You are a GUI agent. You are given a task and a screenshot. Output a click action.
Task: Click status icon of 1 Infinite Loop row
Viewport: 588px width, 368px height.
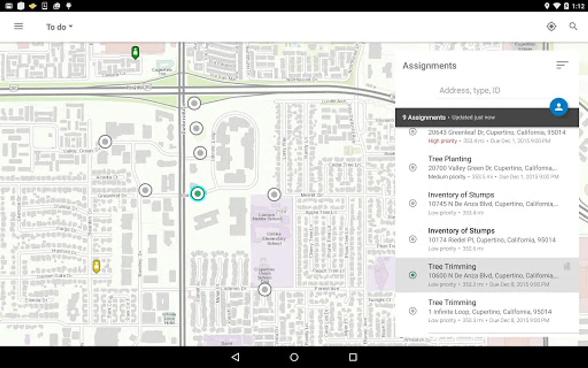tap(413, 311)
